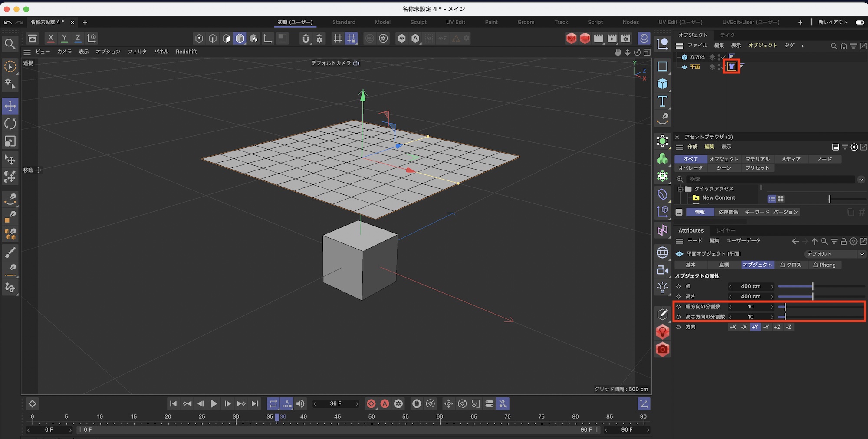Click the cloth tag on 平面 object
Viewport: 868px width, 439px height.
pyautogui.click(x=732, y=66)
